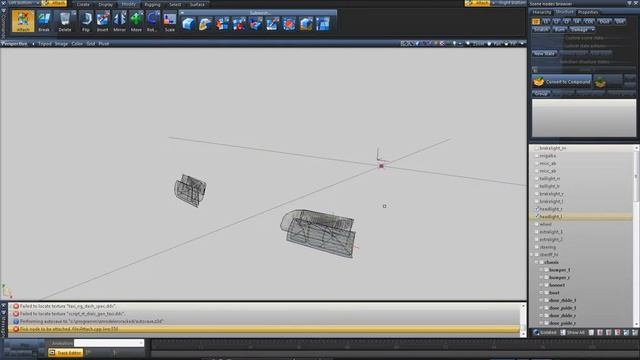Choose the Invert tool
The height and width of the screenshot is (360, 640).
click(x=102, y=21)
